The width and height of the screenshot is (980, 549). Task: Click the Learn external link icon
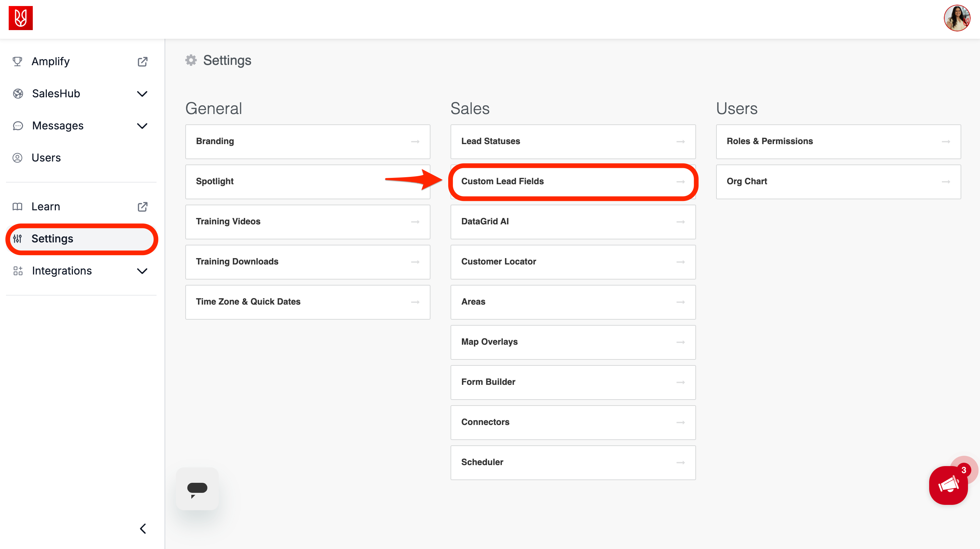[142, 206]
